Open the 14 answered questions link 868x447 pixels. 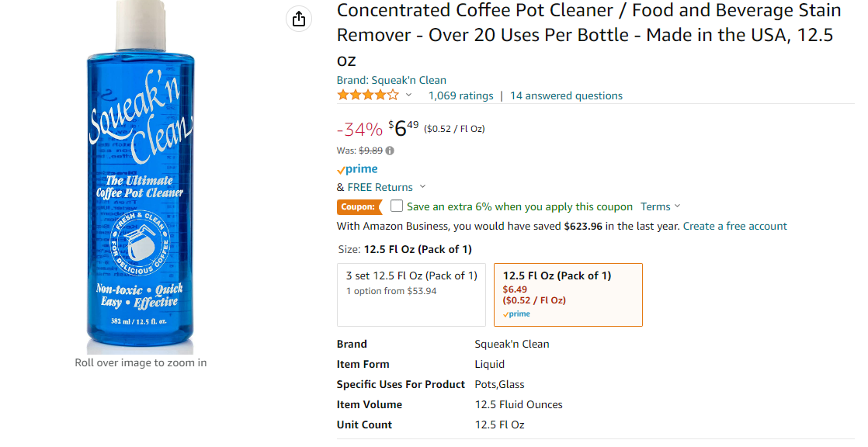point(566,95)
